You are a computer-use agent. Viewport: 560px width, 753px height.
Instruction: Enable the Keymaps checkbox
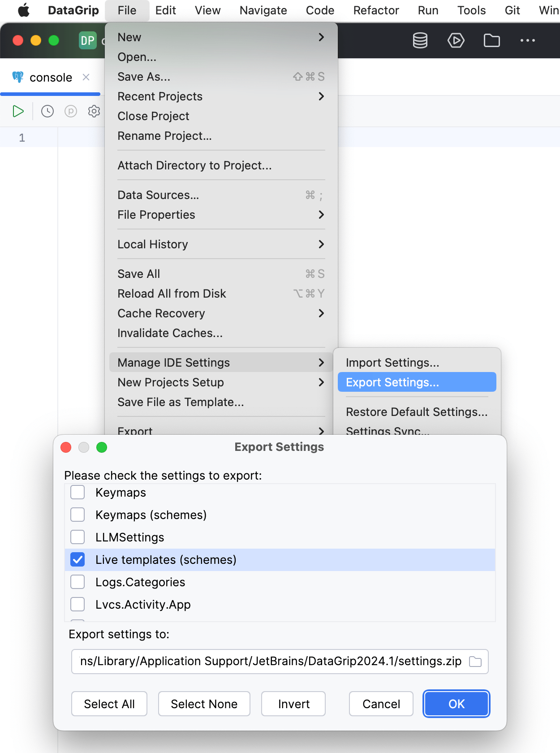tap(78, 493)
